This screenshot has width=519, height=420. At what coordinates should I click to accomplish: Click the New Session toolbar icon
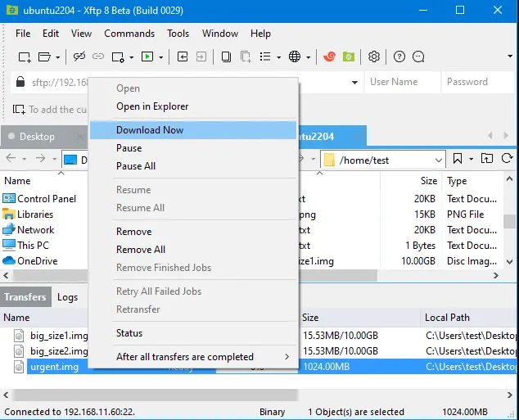coord(25,56)
